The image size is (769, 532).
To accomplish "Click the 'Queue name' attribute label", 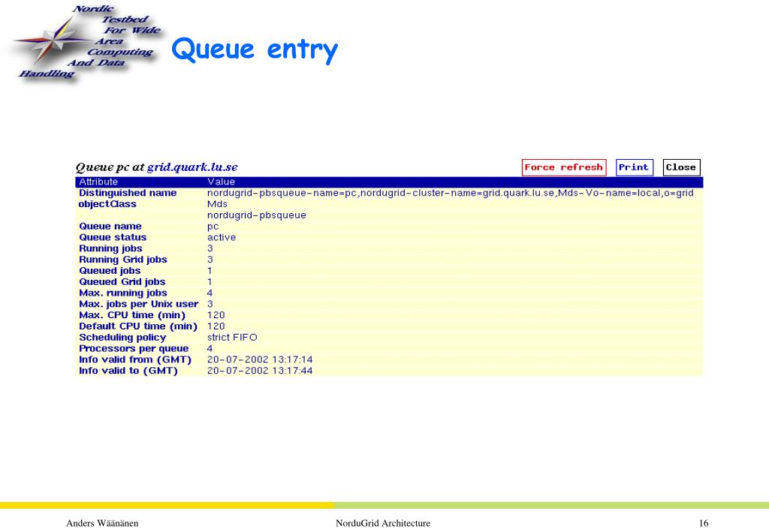I will (x=110, y=227).
